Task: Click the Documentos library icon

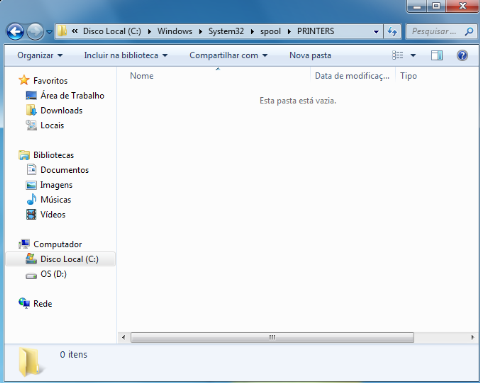Action: click(x=31, y=170)
